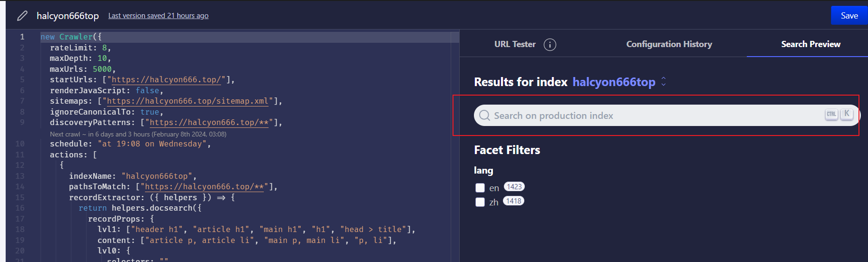
Task: Click the crawler name halcyon666top title
Action: (68, 16)
